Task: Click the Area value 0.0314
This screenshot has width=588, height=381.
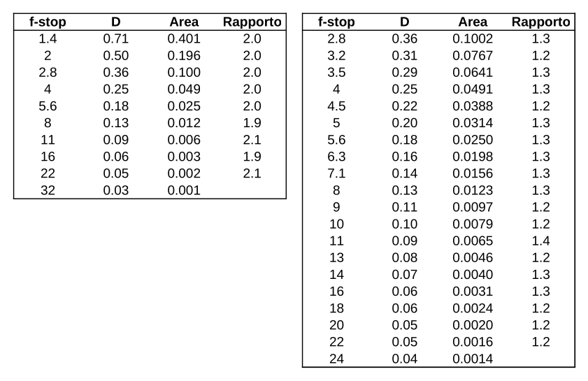Action: click(473, 123)
